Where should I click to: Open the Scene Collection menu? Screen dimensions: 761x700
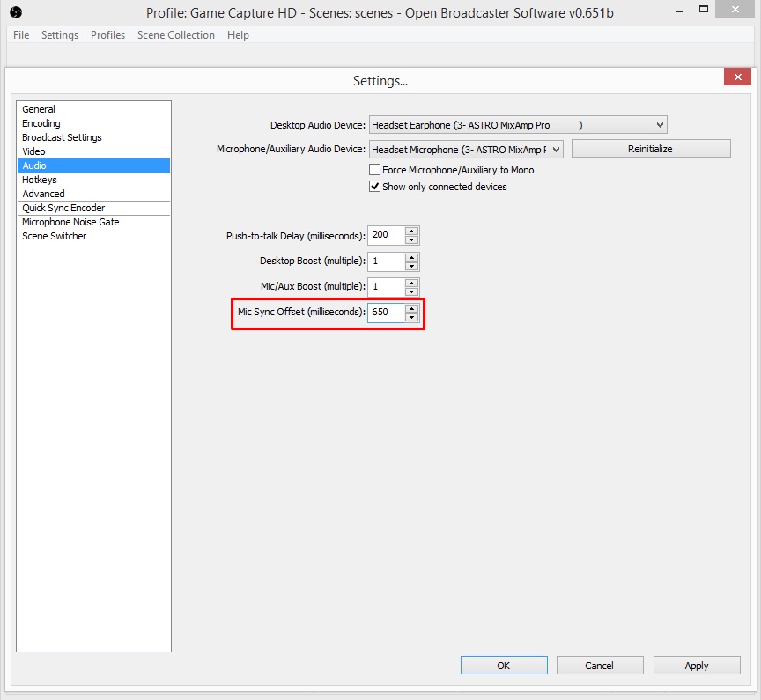click(175, 35)
